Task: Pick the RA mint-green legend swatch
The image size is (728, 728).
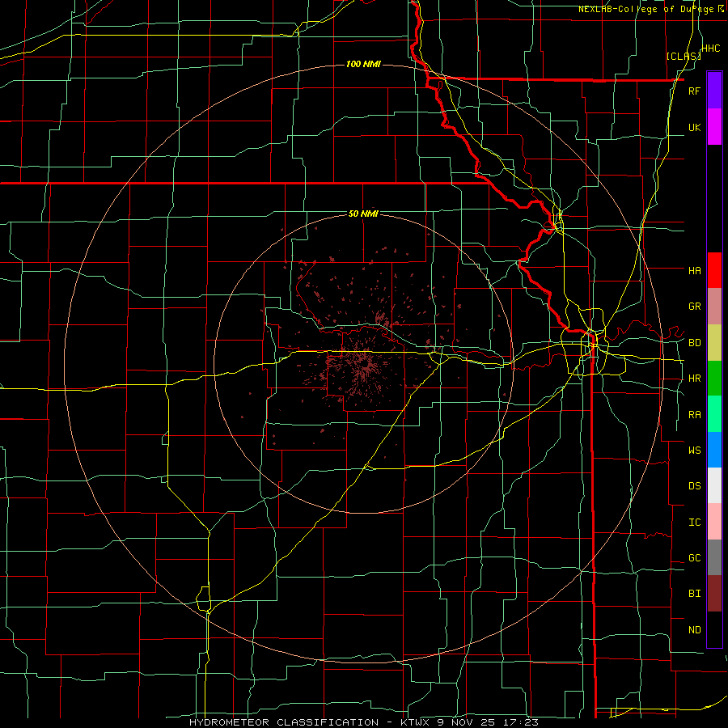Action: pos(714,414)
